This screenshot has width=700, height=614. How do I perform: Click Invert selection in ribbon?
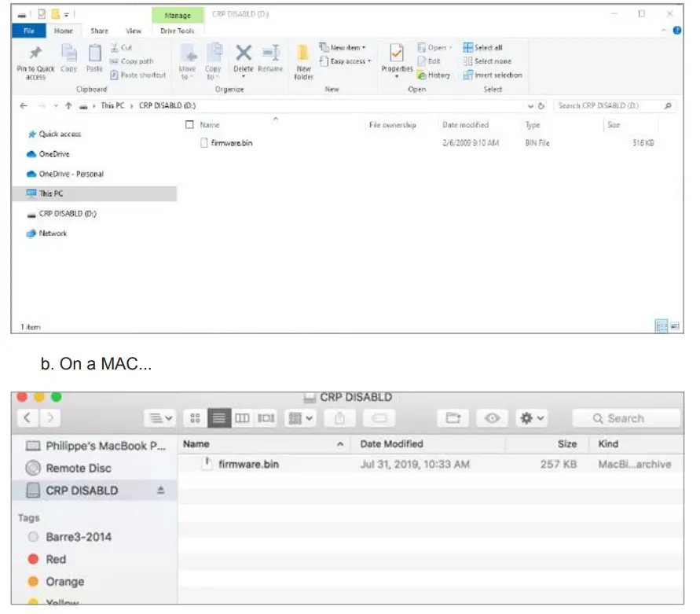[493, 75]
